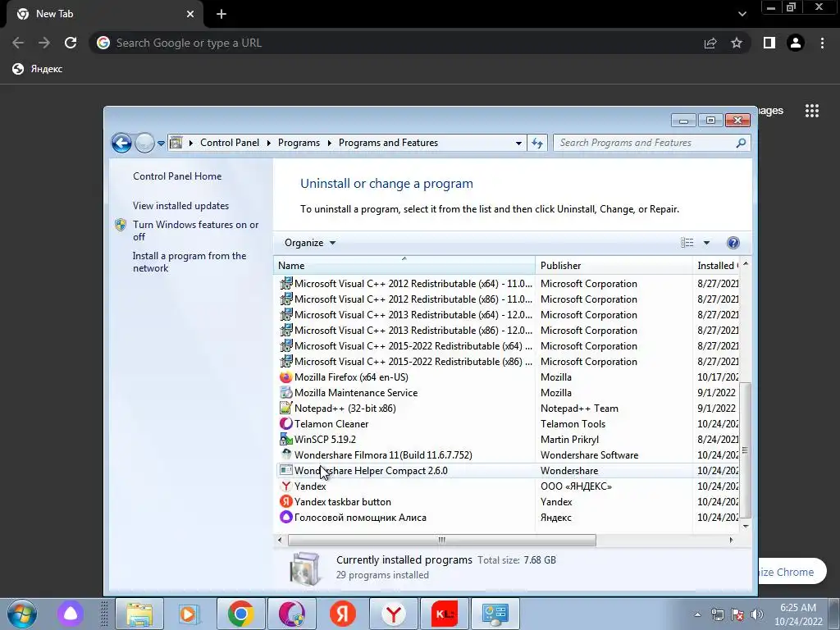This screenshot has width=840, height=630.
Task: Toggle the Chrome side panel
Action: [769, 43]
